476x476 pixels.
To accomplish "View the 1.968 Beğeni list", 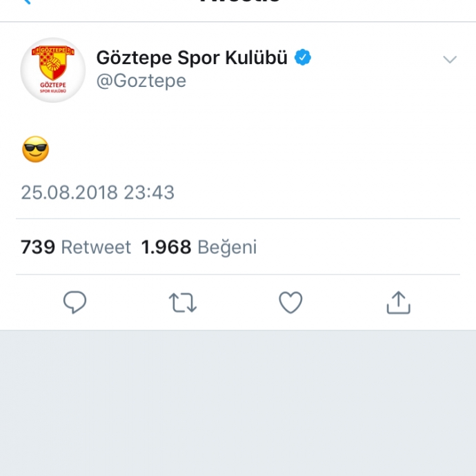I will point(199,247).
